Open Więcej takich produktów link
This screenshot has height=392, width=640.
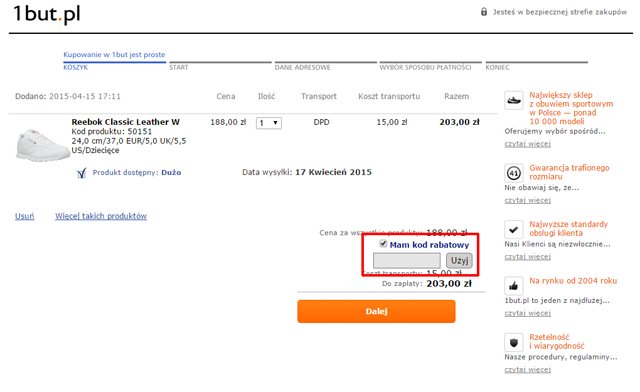click(x=101, y=216)
